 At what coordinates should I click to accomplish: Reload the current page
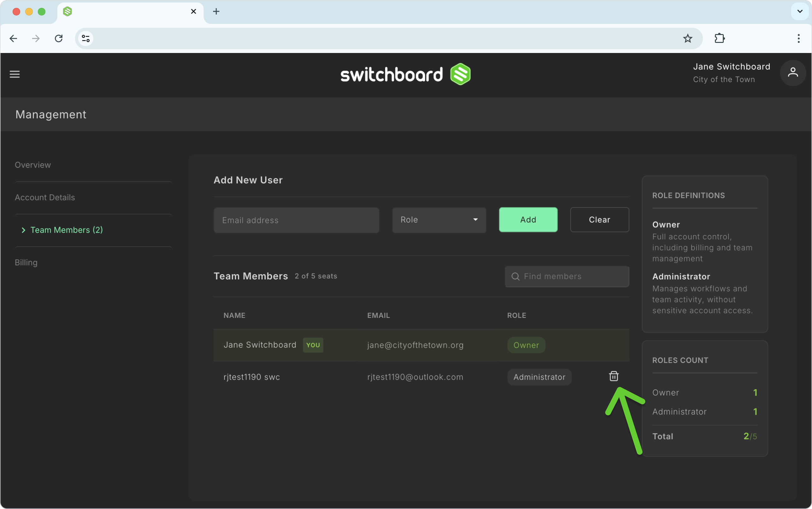[59, 38]
